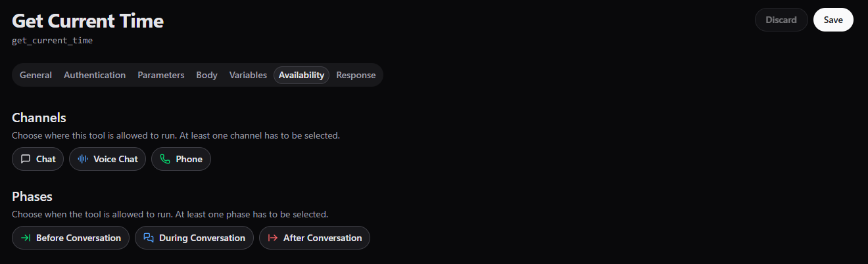This screenshot has width=868, height=264.
Task: Click the blue During Conversation bubbles icon
Action: [149, 238]
